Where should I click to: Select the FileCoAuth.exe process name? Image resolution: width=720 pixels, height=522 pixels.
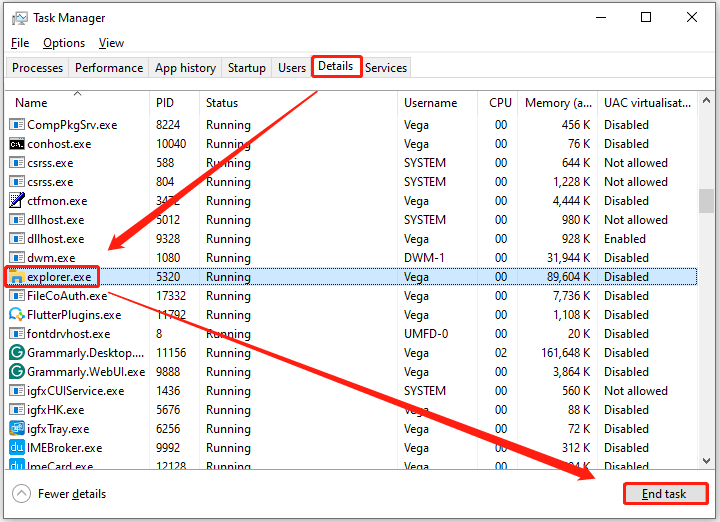pos(67,296)
